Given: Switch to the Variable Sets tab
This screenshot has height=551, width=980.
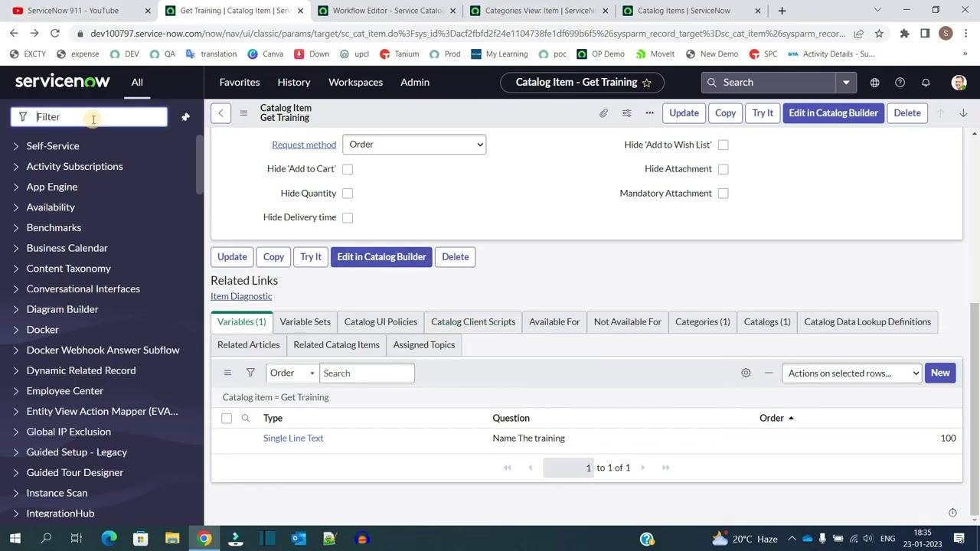Looking at the screenshot, I should (x=305, y=322).
